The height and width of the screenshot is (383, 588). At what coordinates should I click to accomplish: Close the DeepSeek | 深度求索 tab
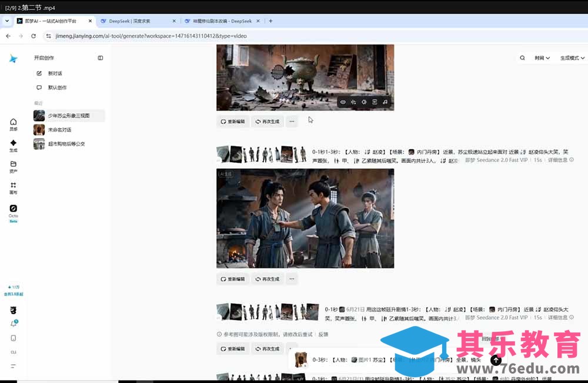point(174,21)
